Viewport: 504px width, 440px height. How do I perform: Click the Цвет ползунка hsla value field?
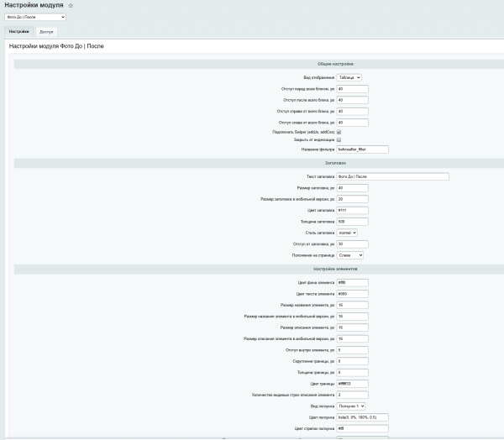[x=362, y=416]
